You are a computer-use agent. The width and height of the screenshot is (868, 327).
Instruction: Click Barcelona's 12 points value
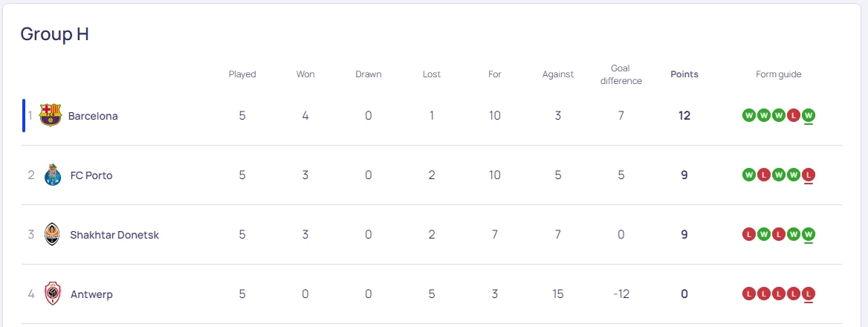pyautogui.click(x=684, y=116)
